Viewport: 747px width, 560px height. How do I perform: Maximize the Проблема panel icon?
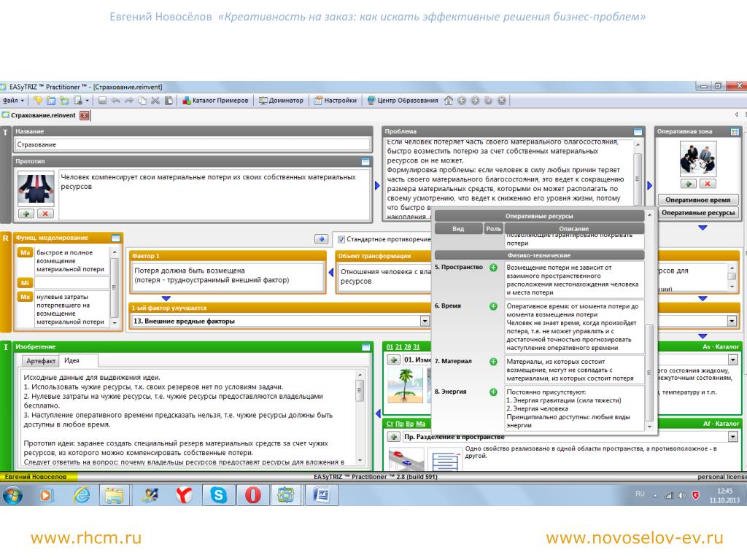638,131
